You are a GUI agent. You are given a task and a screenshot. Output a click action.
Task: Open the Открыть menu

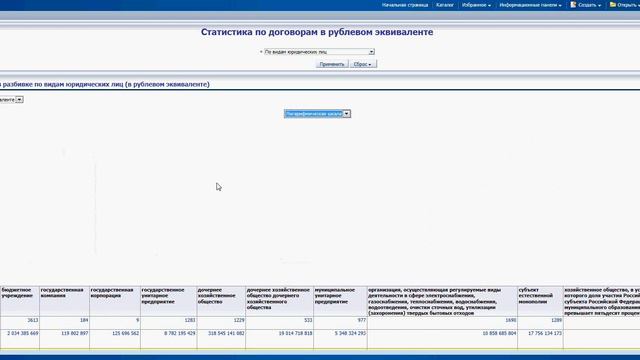tap(628, 5)
